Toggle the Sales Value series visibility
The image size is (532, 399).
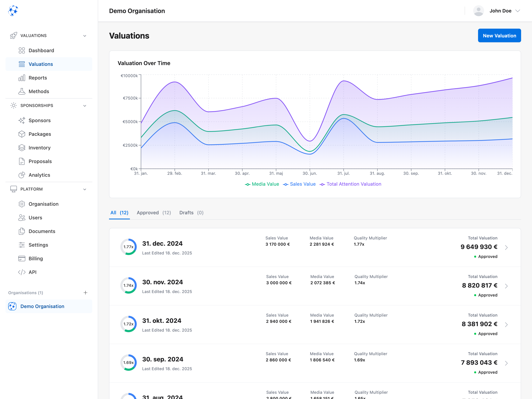[299, 184]
